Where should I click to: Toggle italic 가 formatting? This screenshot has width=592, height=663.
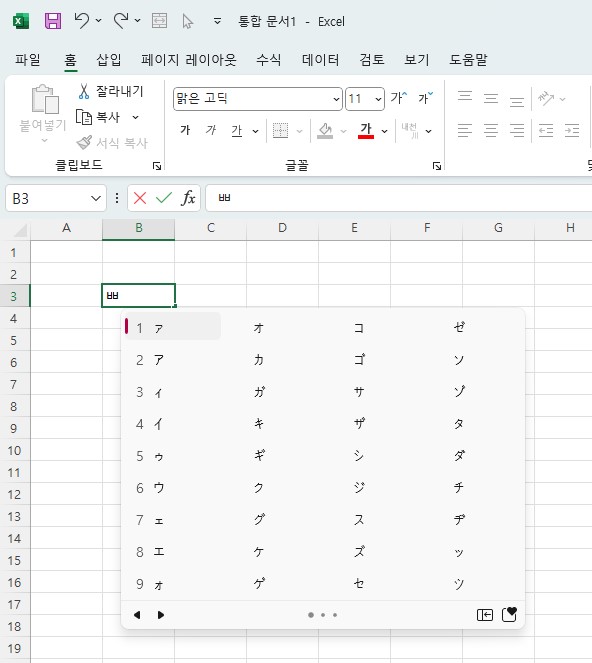pos(211,130)
